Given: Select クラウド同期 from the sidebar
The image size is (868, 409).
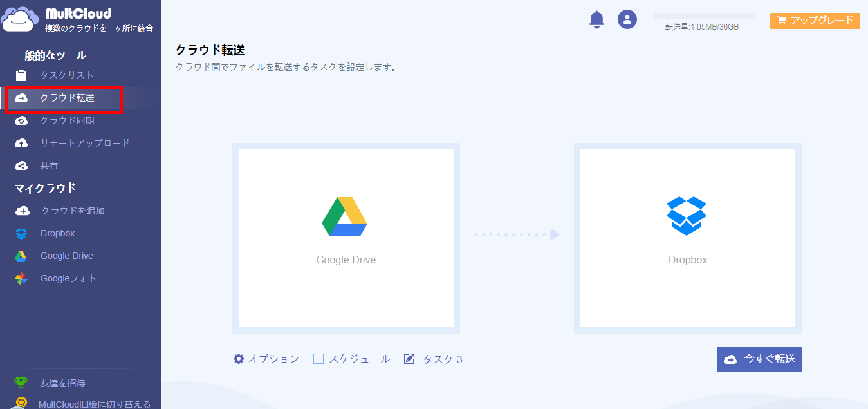Looking at the screenshot, I should click(67, 120).
